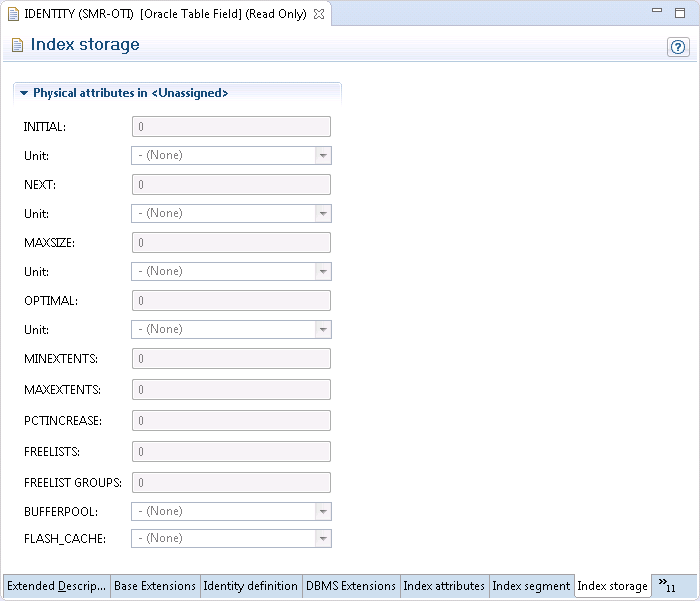Image resolution: width=700 pixels, height=601 pixels.
Task: Click the INITIAL value field
Action: (x=231, y=127)
